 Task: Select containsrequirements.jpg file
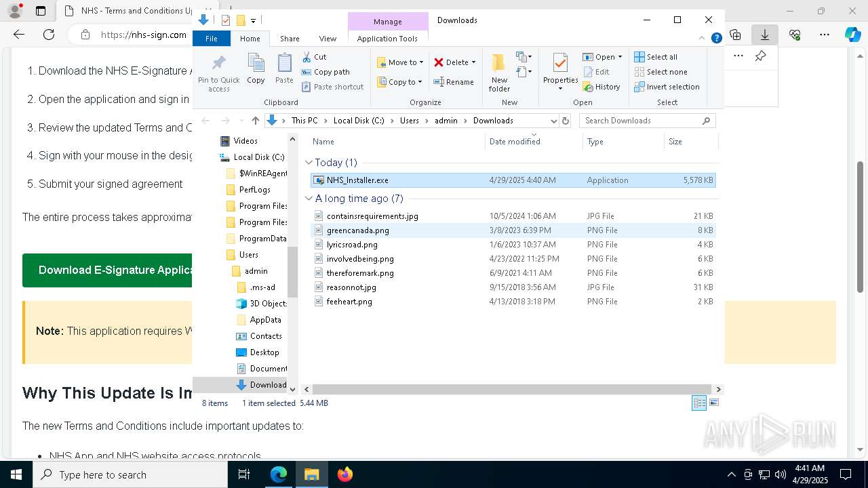click(513, 216)
